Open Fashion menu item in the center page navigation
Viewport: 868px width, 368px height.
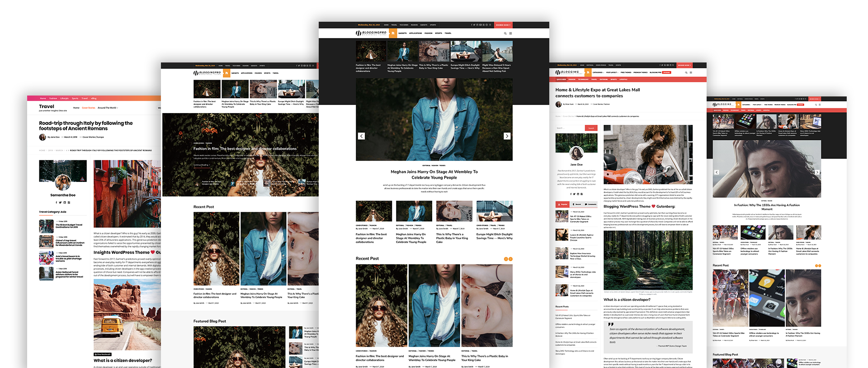click(x=428, y=33)
